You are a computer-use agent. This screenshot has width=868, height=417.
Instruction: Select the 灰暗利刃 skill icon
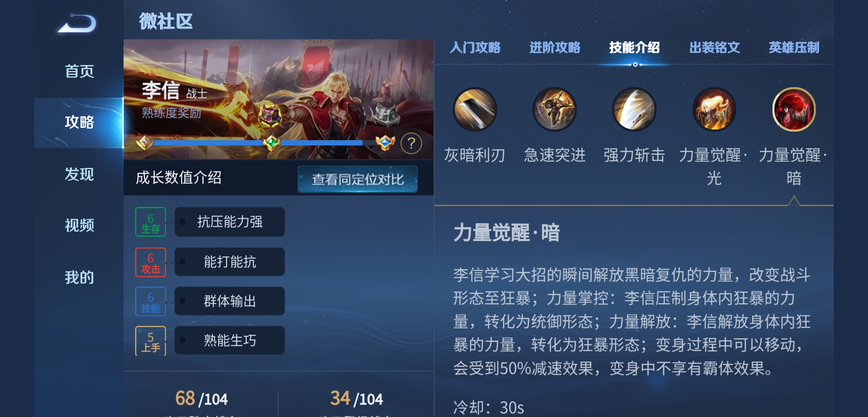pyautogui.click(x=475, y=110)
